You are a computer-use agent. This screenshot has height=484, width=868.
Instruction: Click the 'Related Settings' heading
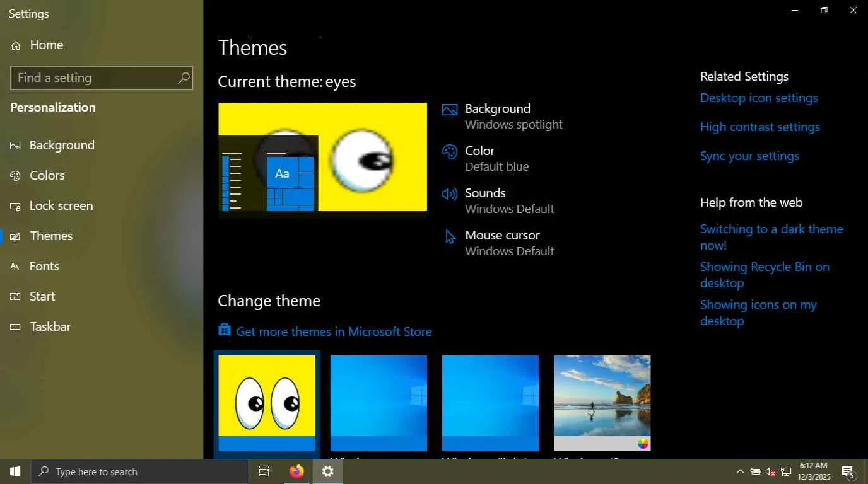pos(744,77)
